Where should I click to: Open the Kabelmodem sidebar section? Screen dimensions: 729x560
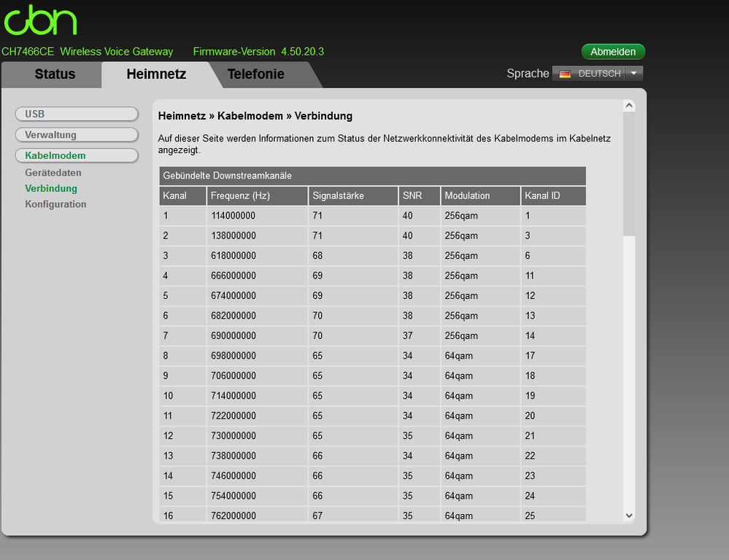77,156
